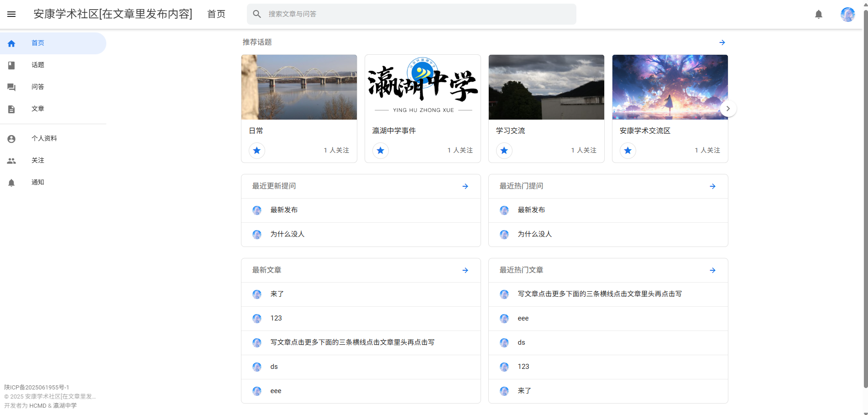Open 关注 in the sidebar
The height and width of the screenshot is (415, 868).
point(53,161)
